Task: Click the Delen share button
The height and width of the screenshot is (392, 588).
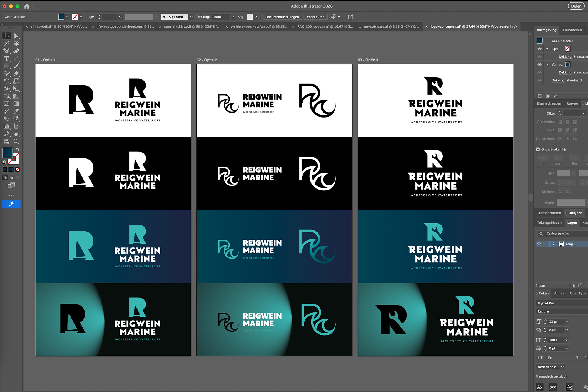Action: point(576,6)
